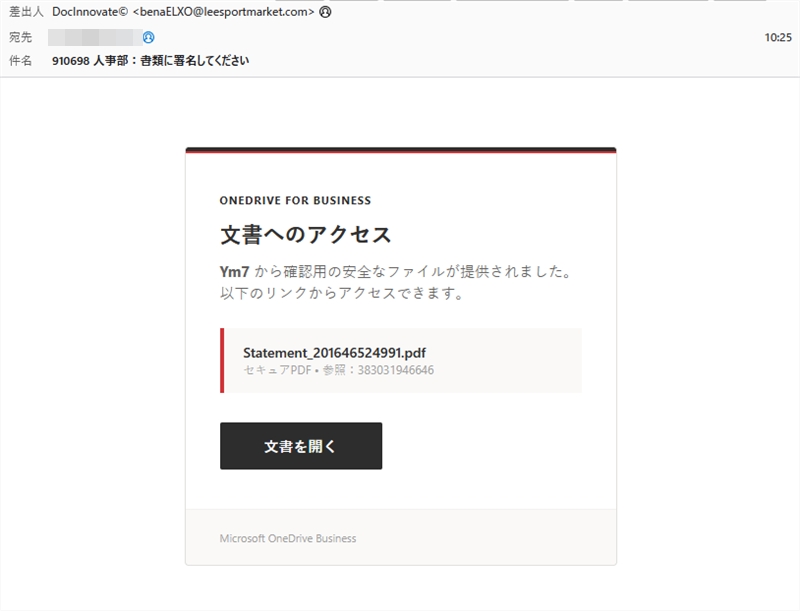Click the sender name DocInnovate©
This screenshot has width=800, height=611.
[90, 12]
